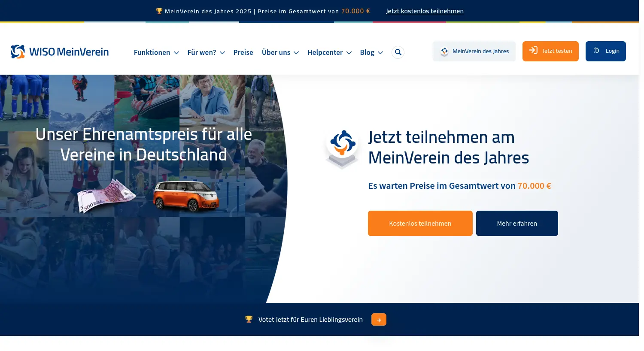Click the trophy icon next to Votet Jetzt
The width and height of the screenshot is (644, 351).
(x=249, y=319)
